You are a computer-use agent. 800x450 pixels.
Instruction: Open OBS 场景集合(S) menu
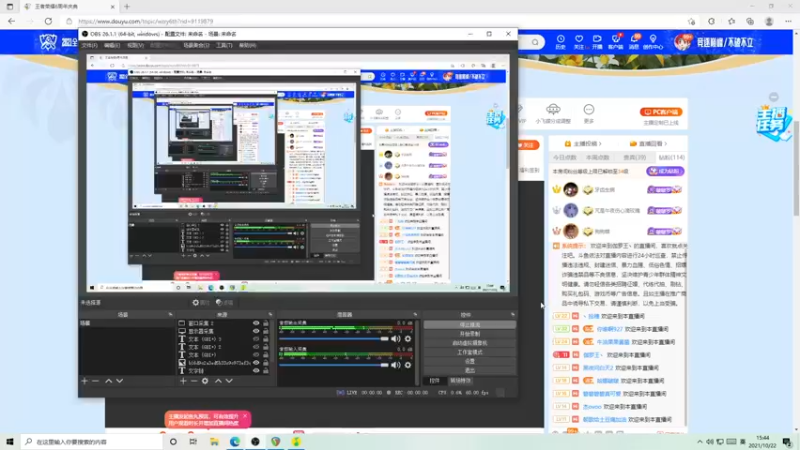196,45
